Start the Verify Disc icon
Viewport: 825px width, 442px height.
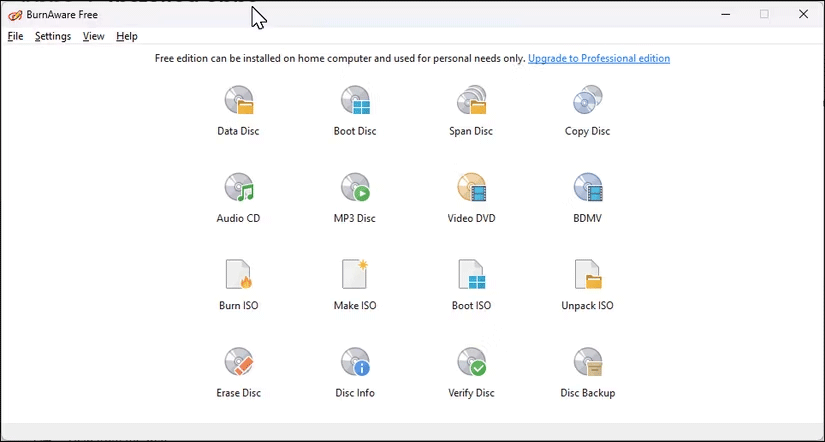[471, 361]
